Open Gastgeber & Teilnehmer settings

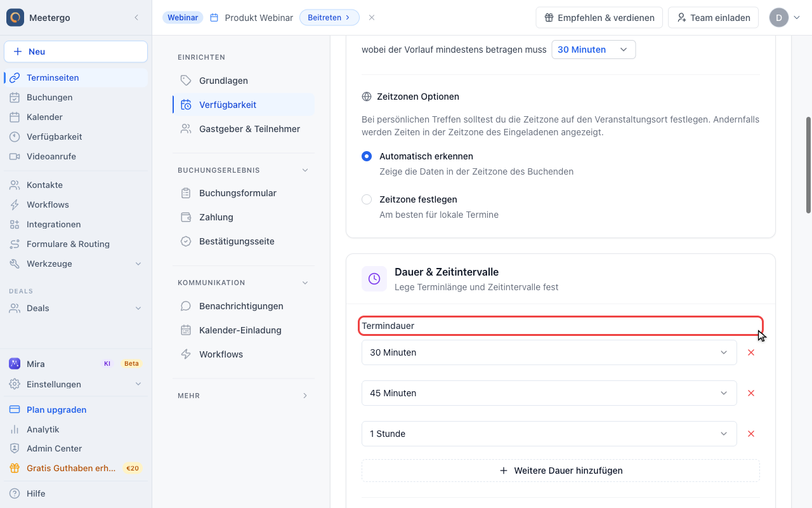tap(244, 129)
